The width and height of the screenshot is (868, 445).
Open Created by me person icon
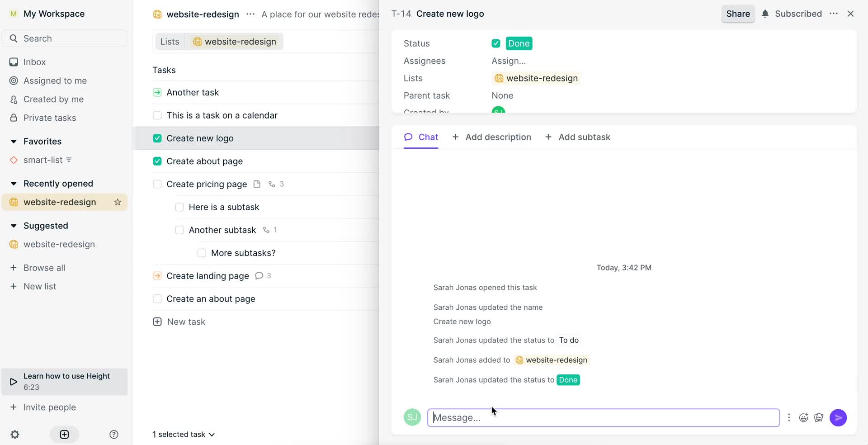point(14,99)
